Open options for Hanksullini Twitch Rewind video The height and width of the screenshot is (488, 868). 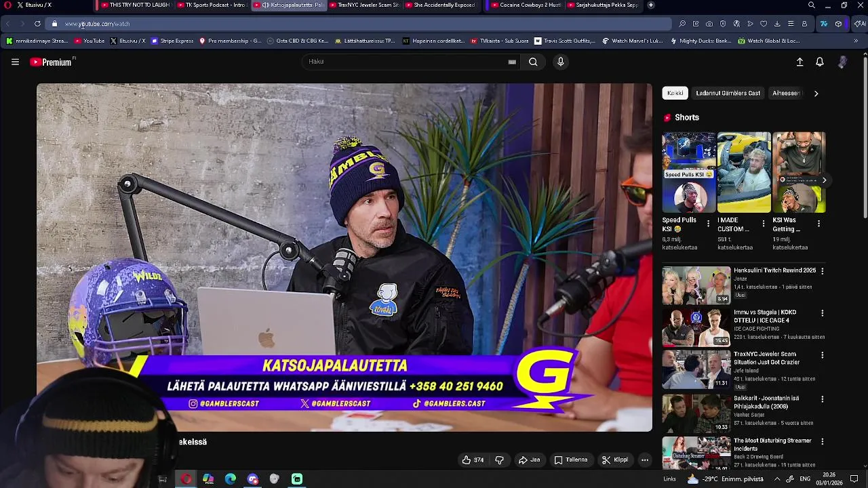tap(822, 271)
